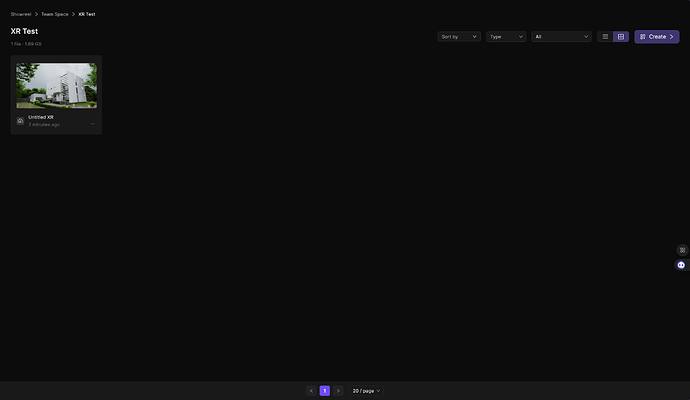This screenshot has height=400, width=690.
Task: Change the 20 / page setting
Action: 366,390
